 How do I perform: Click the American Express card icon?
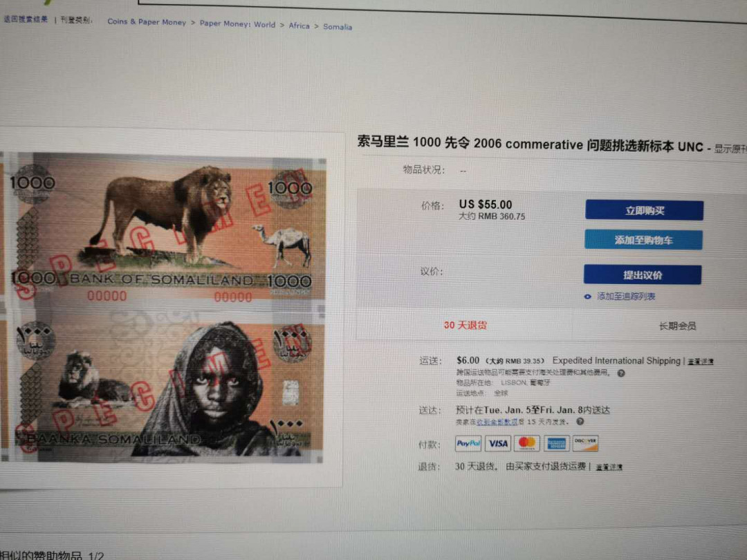click(556, 444)
